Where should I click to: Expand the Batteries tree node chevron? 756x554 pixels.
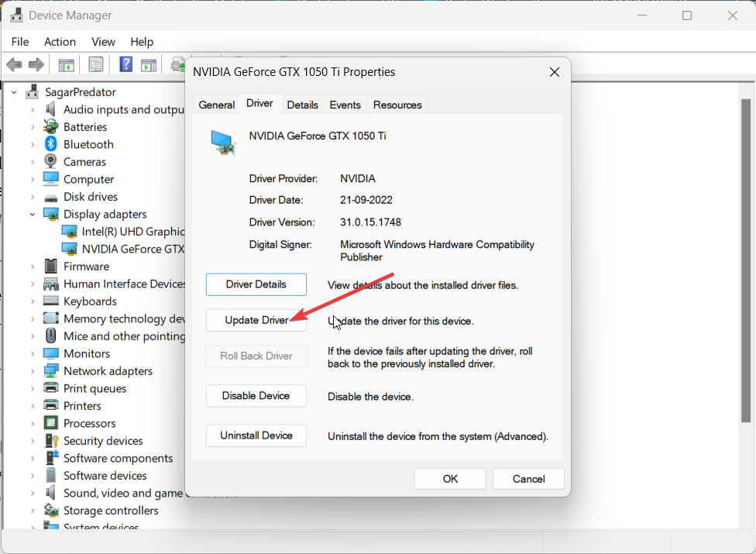tap(33, 127)
